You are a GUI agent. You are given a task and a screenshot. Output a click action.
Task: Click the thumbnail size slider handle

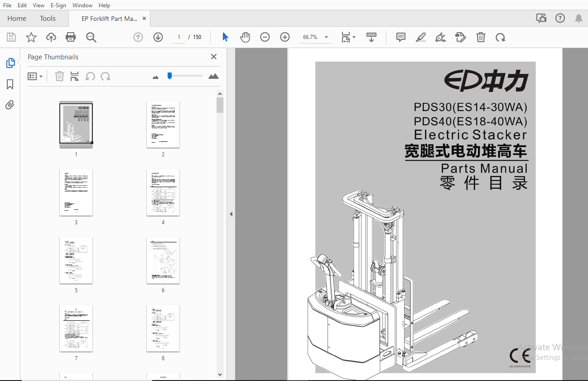click(169, 76)
